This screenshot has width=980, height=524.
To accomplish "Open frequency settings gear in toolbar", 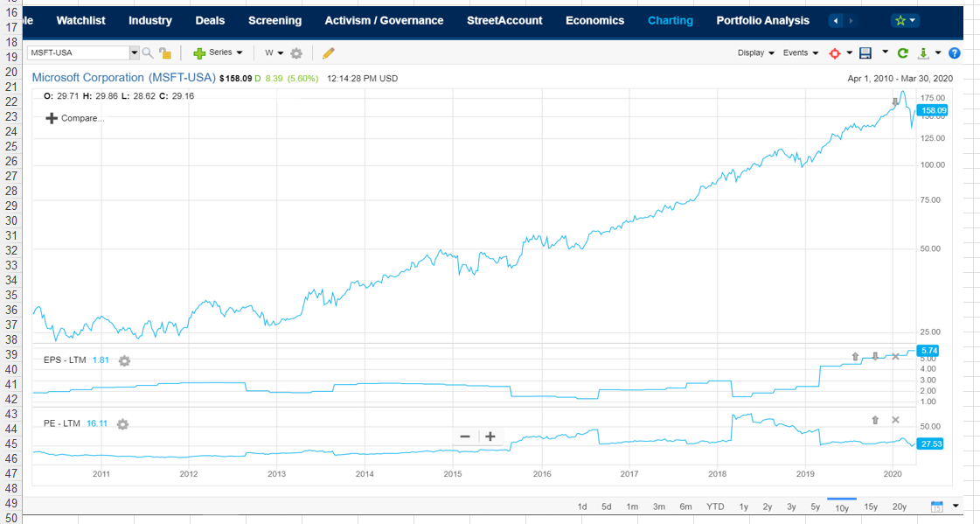I will pyautogui.click(x=296, y=53).
